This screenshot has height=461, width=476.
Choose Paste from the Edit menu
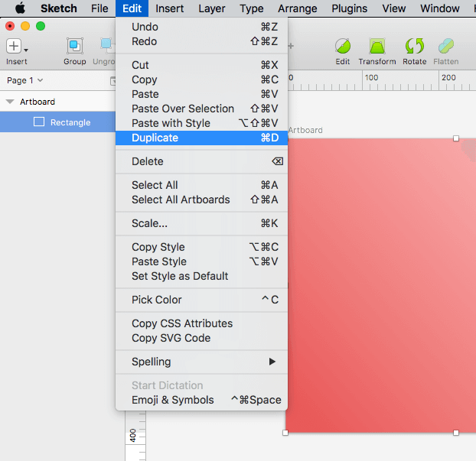201,94
